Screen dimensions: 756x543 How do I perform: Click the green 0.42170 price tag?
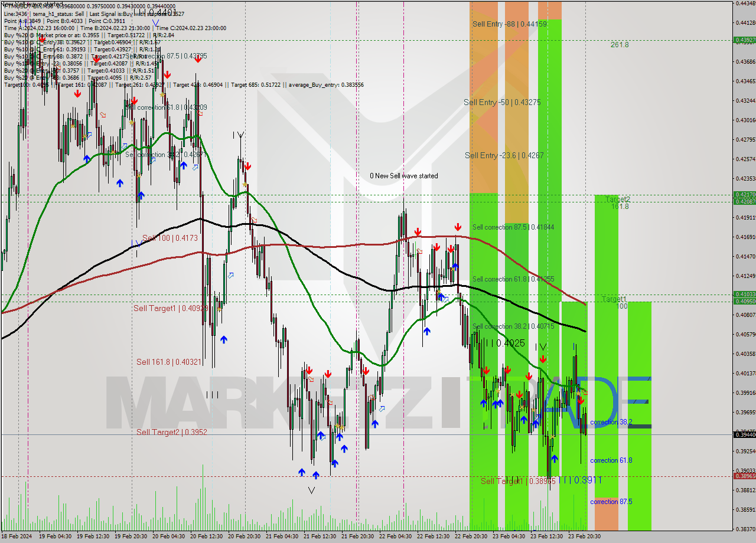tap(744, 194)
